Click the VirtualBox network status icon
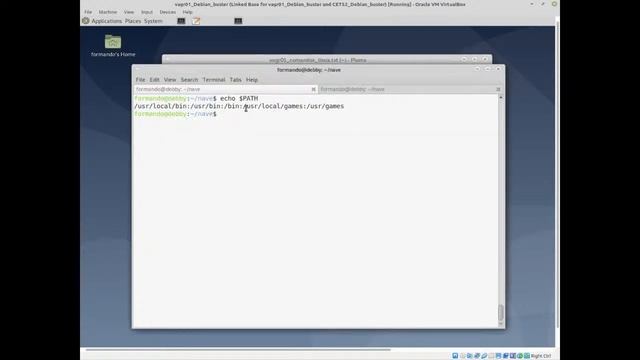The image size is (640, 360). (x=477, y=356)
